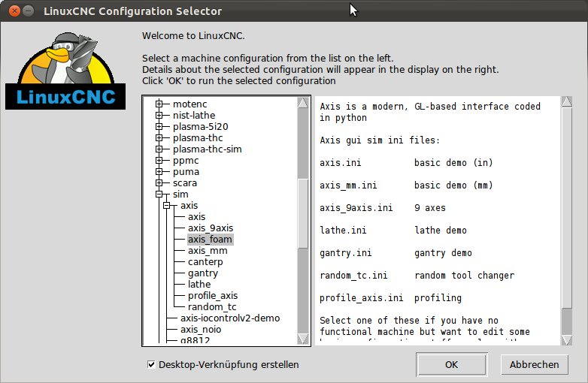The image size is (588, 383).
Task: Select the axis_9axis configuration
Action: click(x=211, y=228)
